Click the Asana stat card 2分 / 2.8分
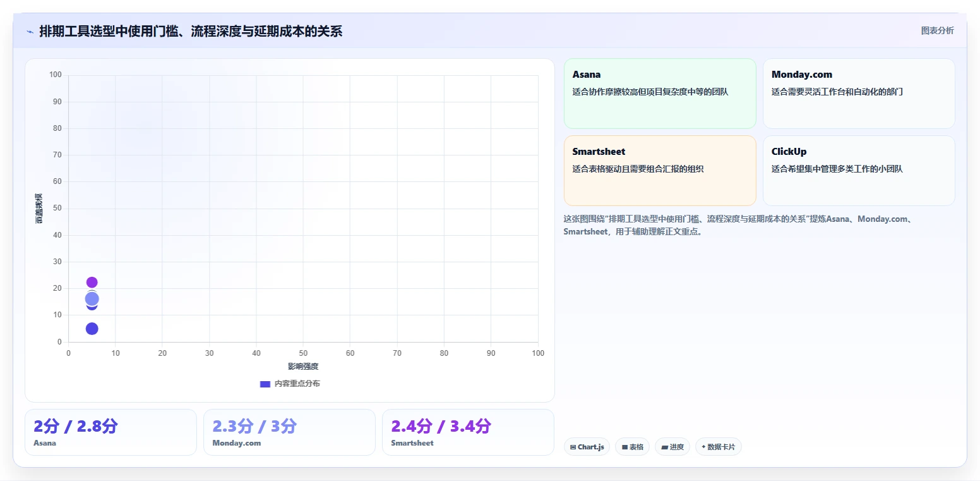 click(111, 432)
